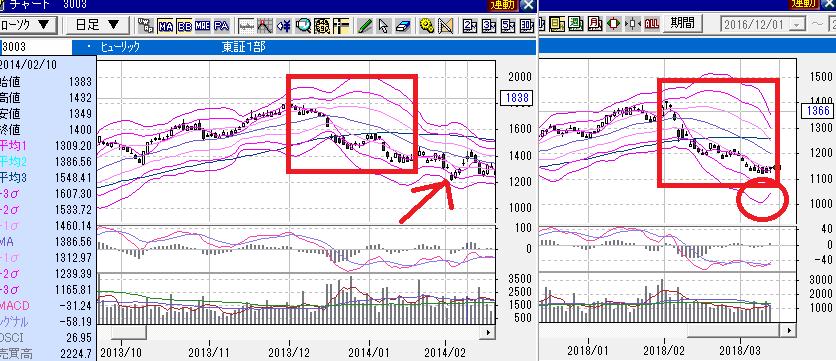Screen dimensions: 836x361
Task: Click the high price value 1432
Action: point(80,98)
